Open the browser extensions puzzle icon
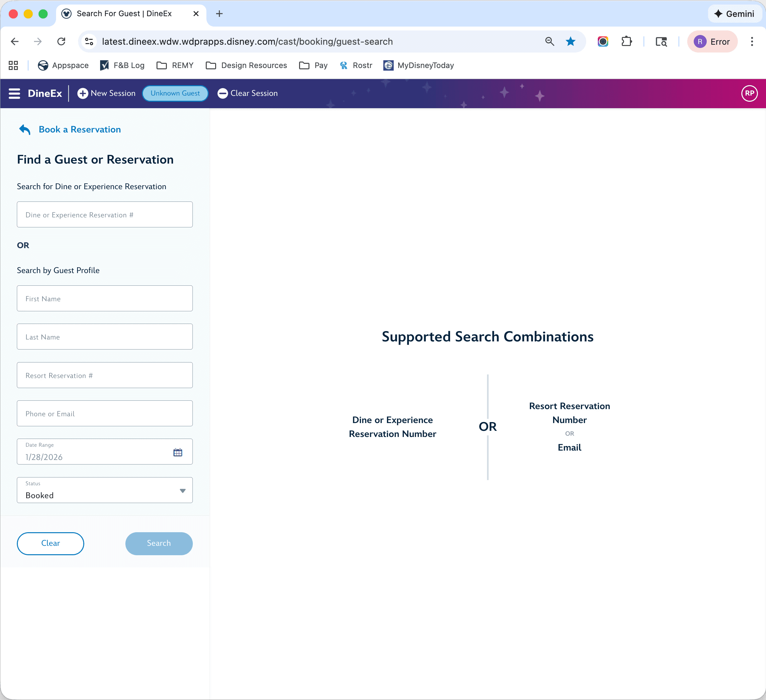Screen dimensions: 766x700 pyautogui.click(x=627, y=41)
